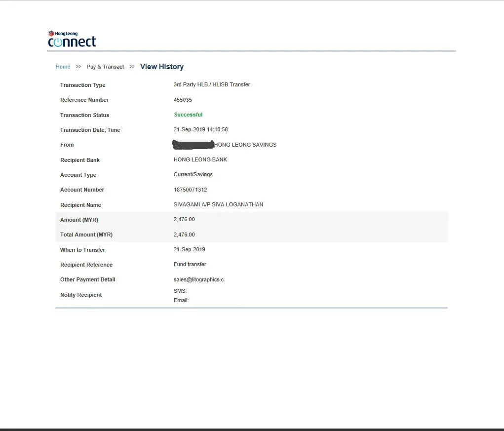
Task: Select the 'Fund transfer' reference value
Action: click(x=190, y=264)
